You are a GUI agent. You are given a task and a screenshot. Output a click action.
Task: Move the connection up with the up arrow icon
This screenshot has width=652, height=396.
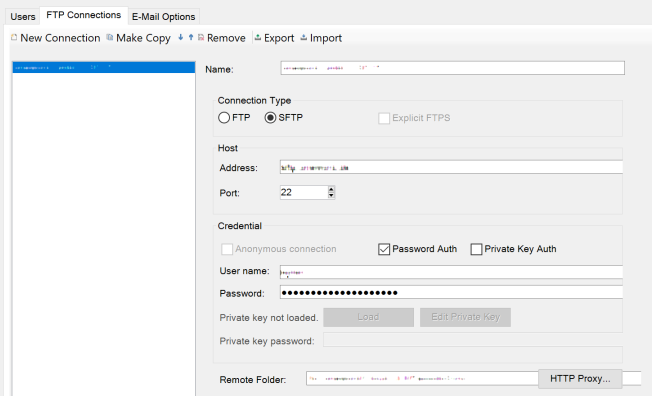click(x=191, y=37)
